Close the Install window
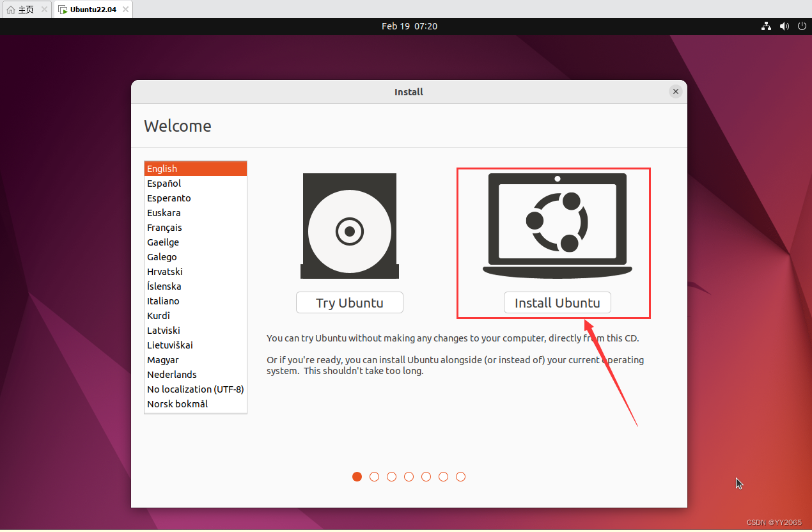812x532 pixels. [x=676, y=91]
